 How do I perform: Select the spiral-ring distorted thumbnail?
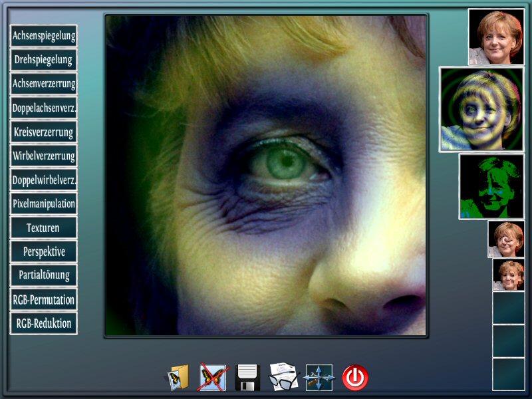pos(481,109)
